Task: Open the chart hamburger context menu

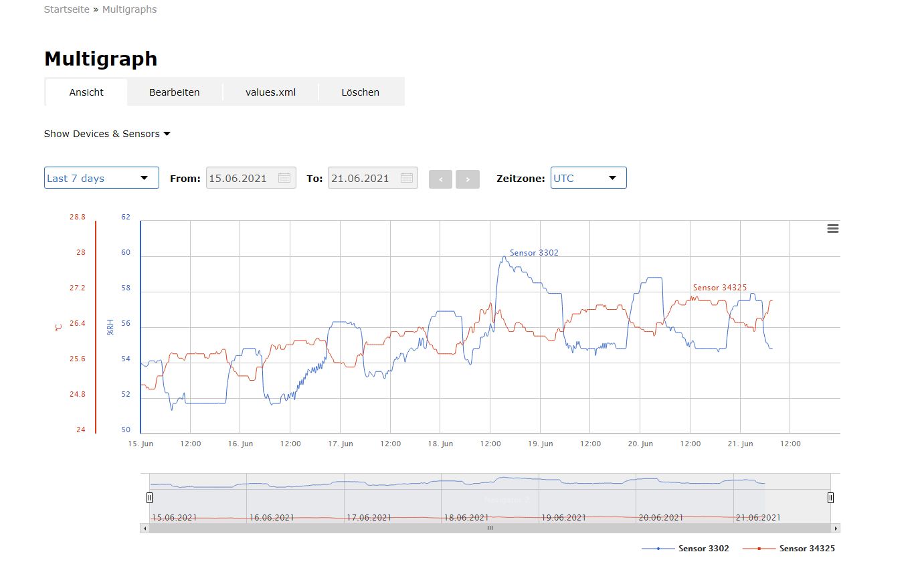Action: click(833, 229)
